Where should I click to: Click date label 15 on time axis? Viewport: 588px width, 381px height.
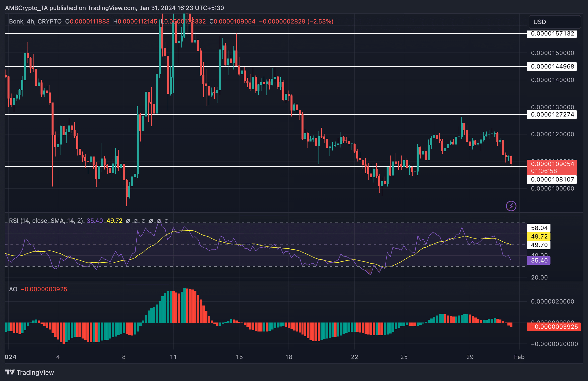point(239,357)
